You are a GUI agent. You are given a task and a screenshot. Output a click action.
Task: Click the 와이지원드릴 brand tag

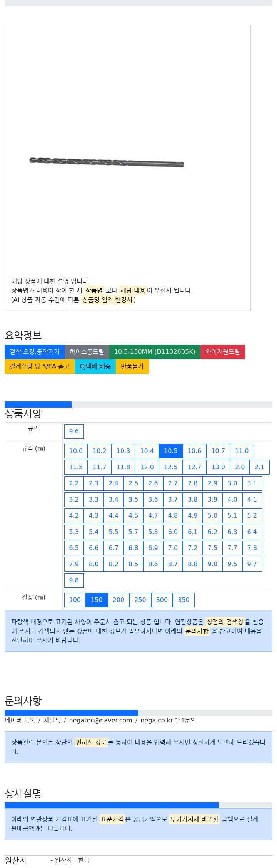[x=223, y=351]
